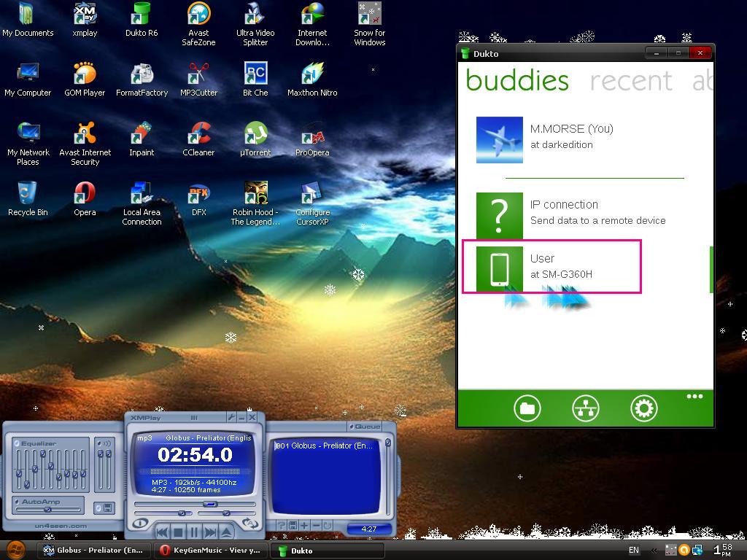Open track info button in XMPlay
Screen dimensions: 747x560
[139, 523]
